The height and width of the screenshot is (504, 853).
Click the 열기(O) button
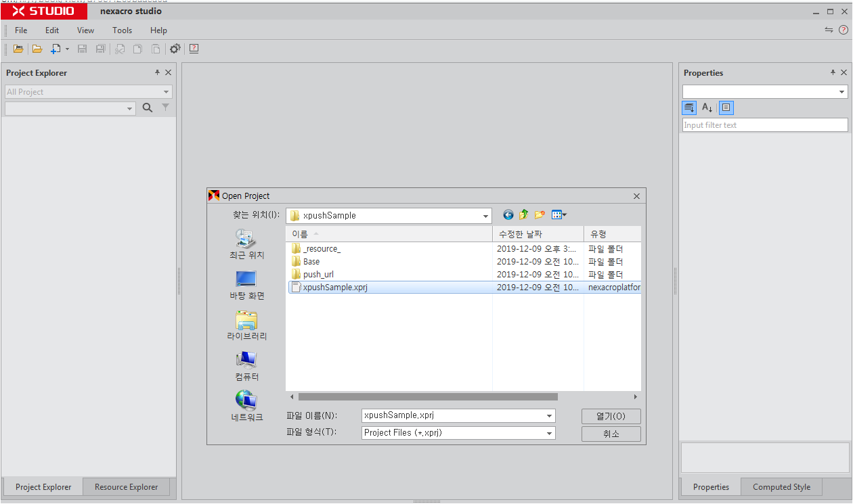(611, 416)
